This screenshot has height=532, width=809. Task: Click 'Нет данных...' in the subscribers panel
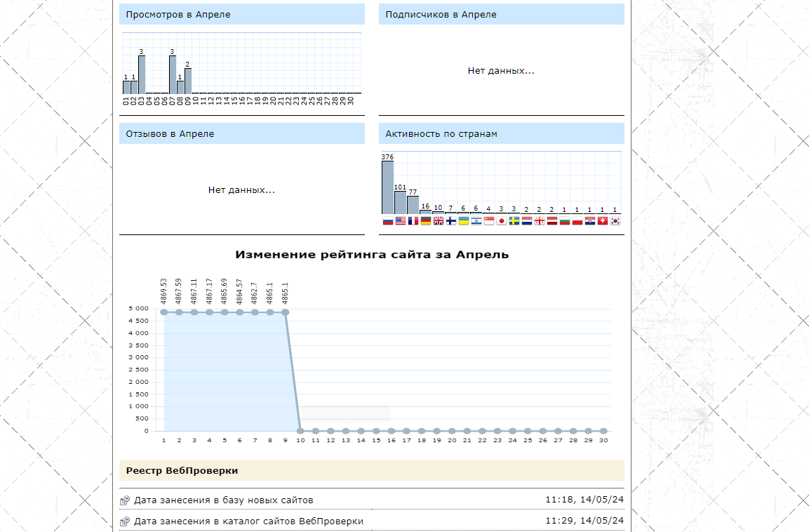click(x=501, y=71)
